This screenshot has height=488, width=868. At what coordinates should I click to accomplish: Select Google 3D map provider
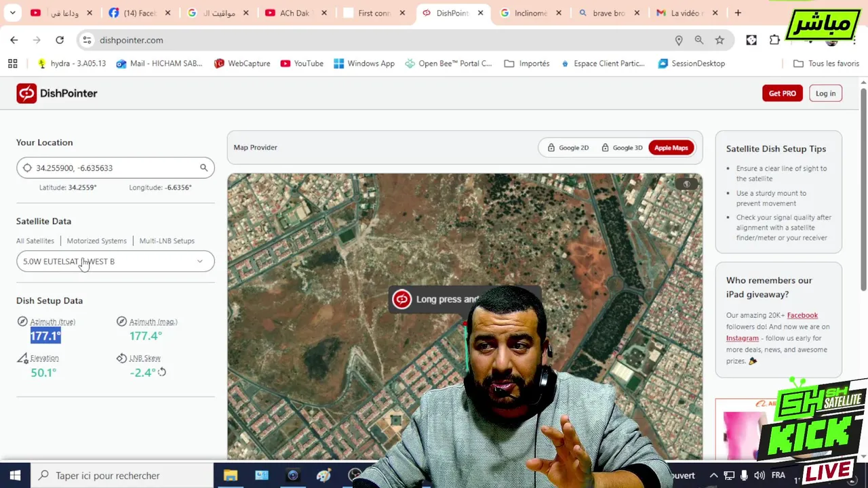click(622, 148)
